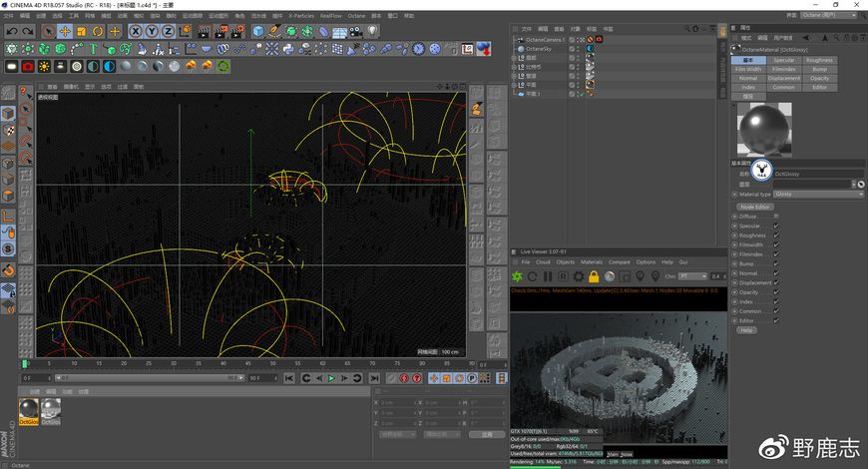Toggle the Live Viewer resolution lock
868x469 pixels.
tap(594, 276)
